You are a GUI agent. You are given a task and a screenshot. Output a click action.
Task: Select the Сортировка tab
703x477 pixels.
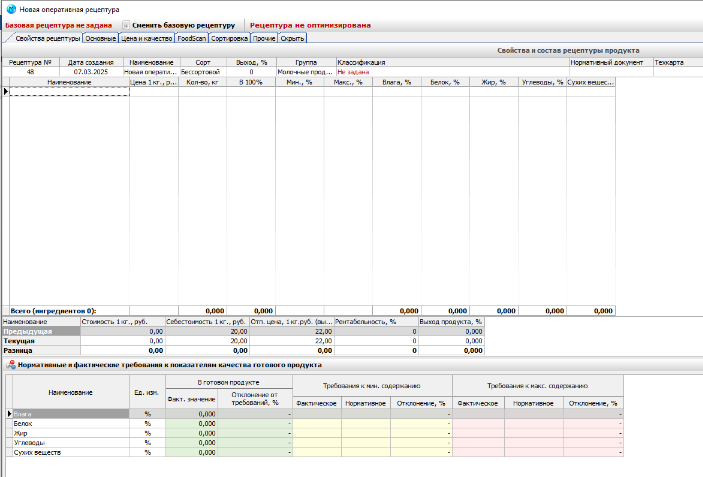228,38
